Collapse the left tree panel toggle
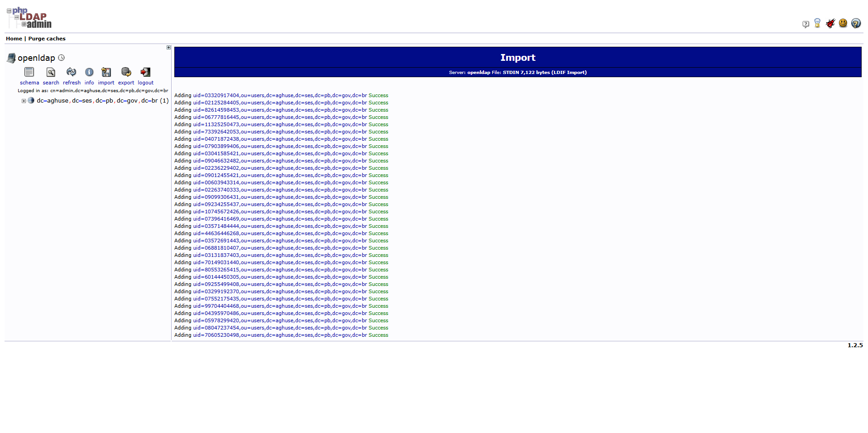The image size is (868, 433). pyautogui.click(x=168, y=47)
